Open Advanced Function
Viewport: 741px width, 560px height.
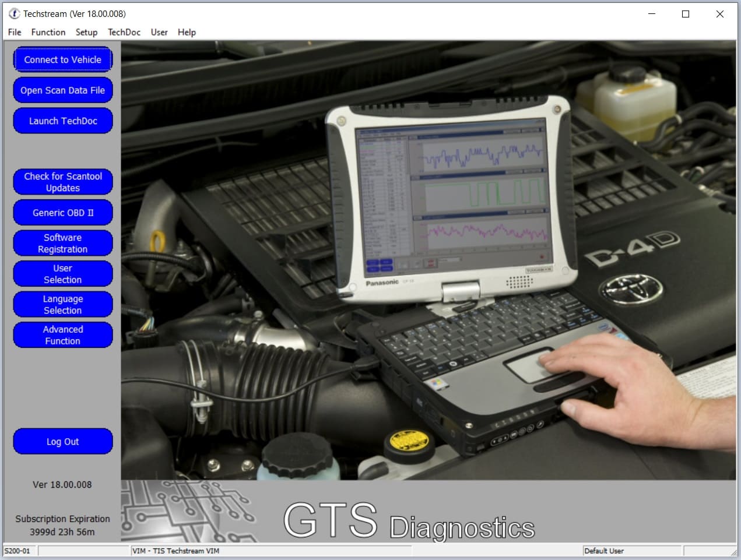pyautogui.click(x=63, y=335)
